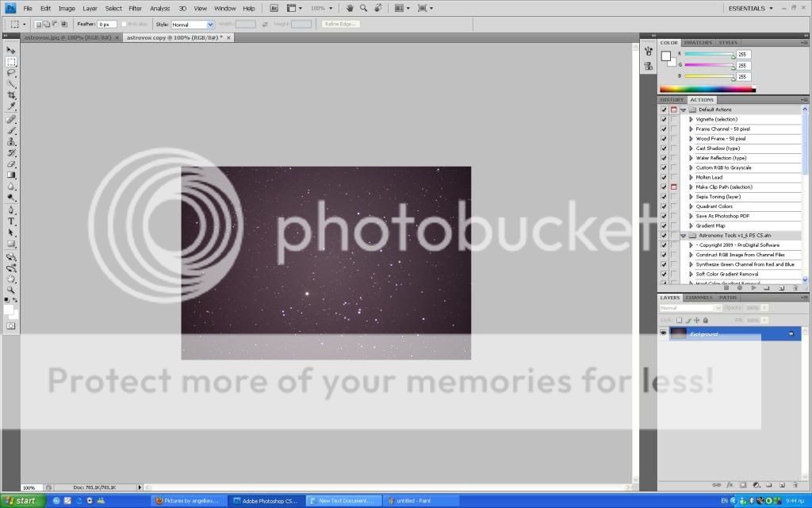This screenshot has height=508, width=812.
Task: Open the Style dropdown in options bar
Action: tap(193, 25)
